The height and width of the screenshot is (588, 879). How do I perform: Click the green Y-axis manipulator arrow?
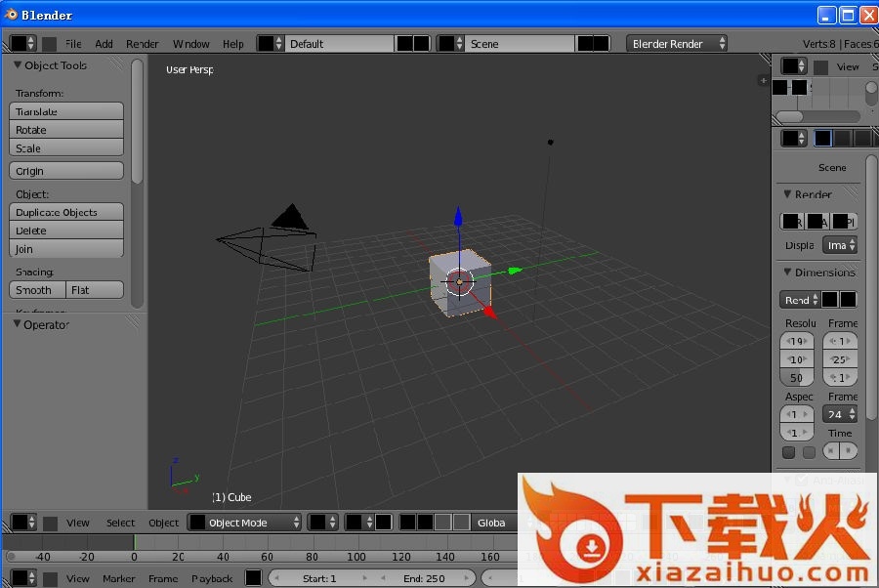point(515,271)
